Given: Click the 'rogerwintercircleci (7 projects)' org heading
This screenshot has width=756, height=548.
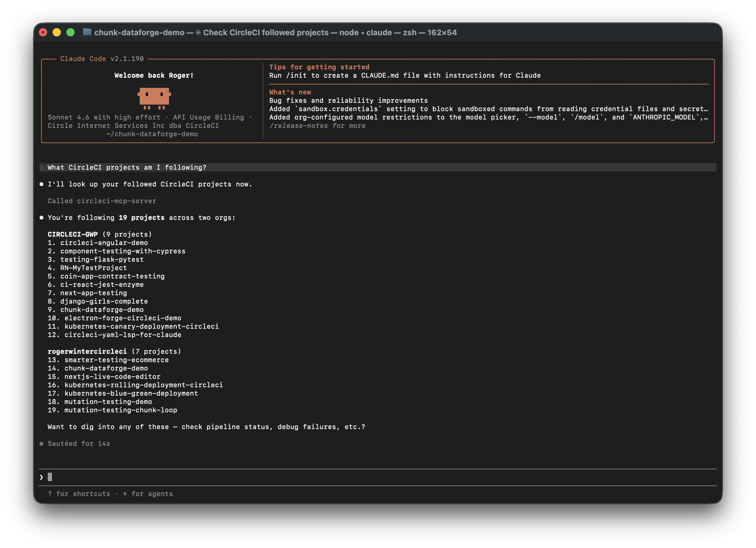Looking at the screenshot, I should [x=114, y=352].
